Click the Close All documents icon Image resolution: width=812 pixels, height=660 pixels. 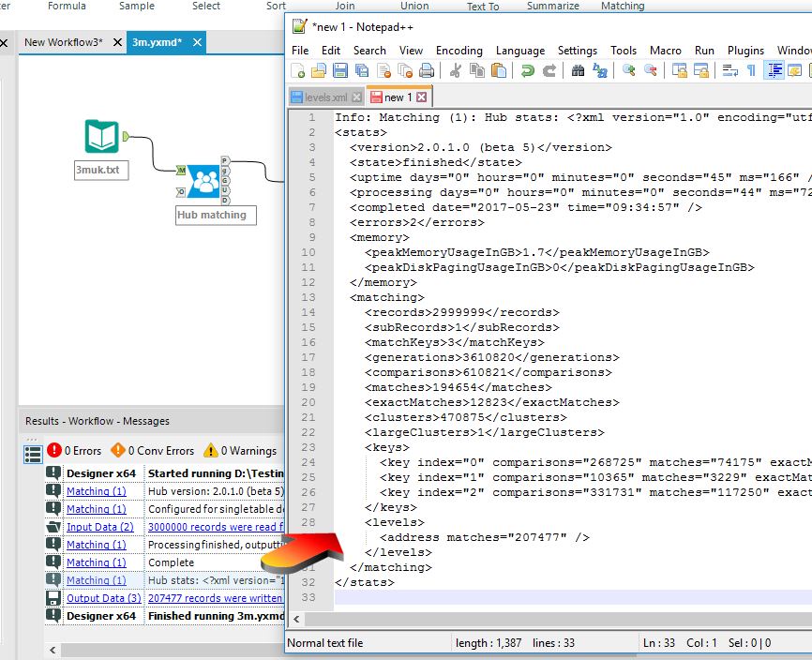[405, 70]
